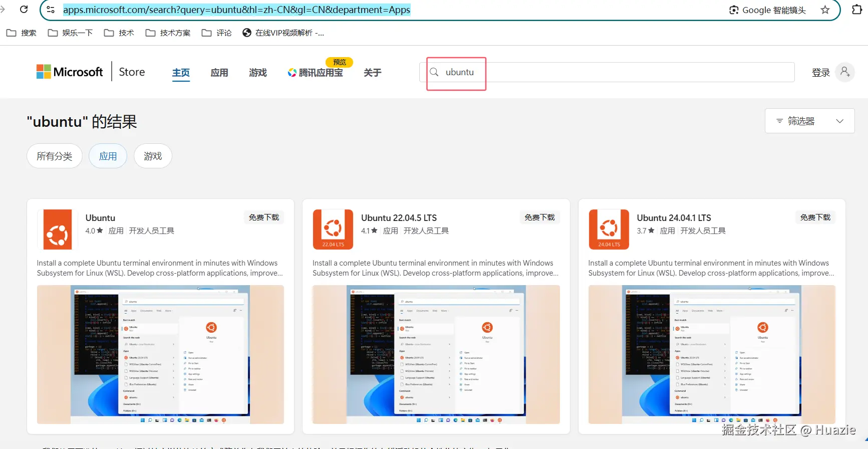Click the 3.7 star rating text
Image resolution: width=868 pixels, height=449 pixels.
point(646,231)
